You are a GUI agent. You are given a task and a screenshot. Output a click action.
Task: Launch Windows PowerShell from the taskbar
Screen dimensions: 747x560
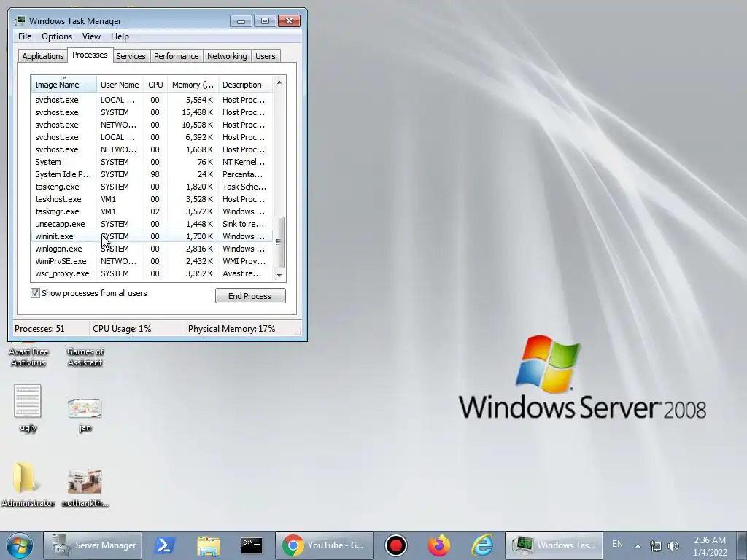tap(164, 545)
